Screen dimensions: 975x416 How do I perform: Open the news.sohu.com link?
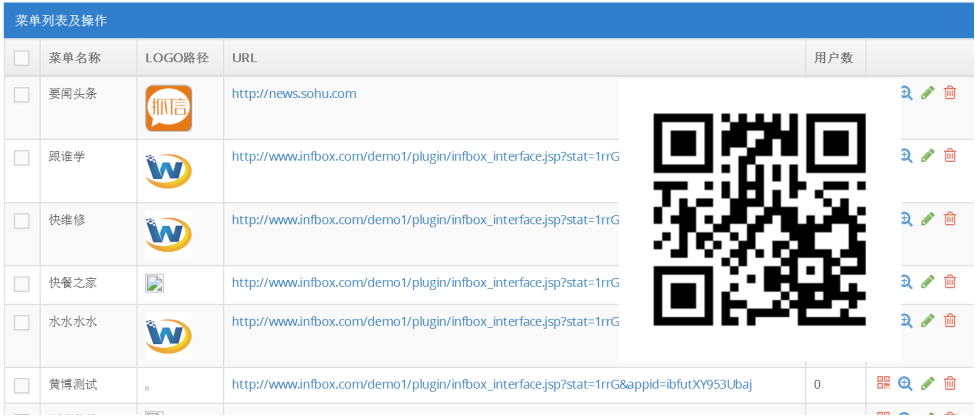(294, 94)
